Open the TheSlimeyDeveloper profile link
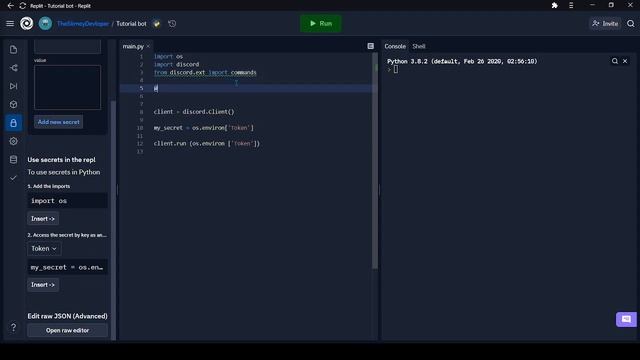 point(83,24)
